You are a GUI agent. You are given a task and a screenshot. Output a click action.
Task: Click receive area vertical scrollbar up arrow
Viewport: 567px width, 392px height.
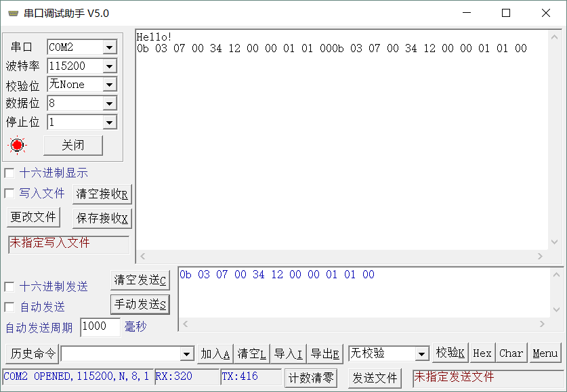click(x=554, y=37)
